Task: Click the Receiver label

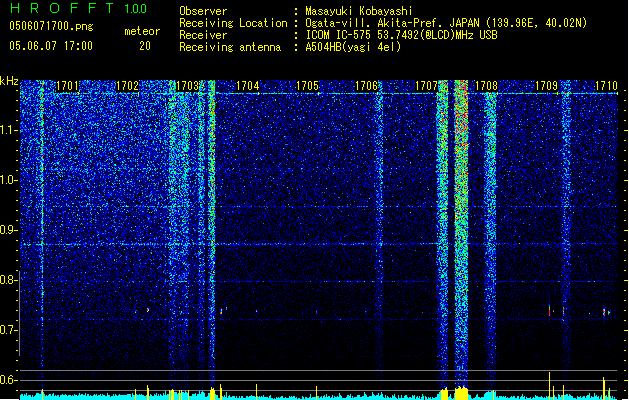Action: 203,35
